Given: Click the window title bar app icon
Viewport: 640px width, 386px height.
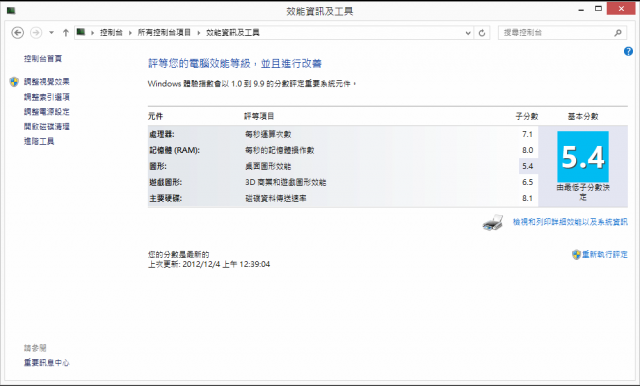Looking at the screenshot, I should click(x=11, y=11).
